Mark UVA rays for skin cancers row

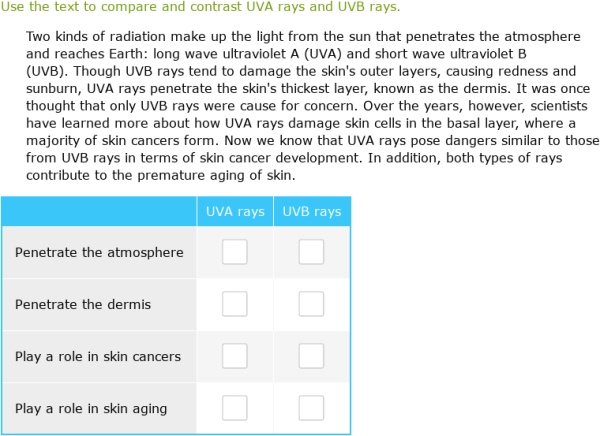pos(235,356)
